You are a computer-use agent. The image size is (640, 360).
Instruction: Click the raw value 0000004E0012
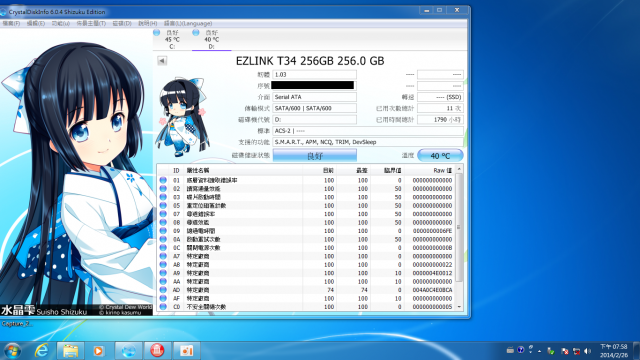click(432, 273)
